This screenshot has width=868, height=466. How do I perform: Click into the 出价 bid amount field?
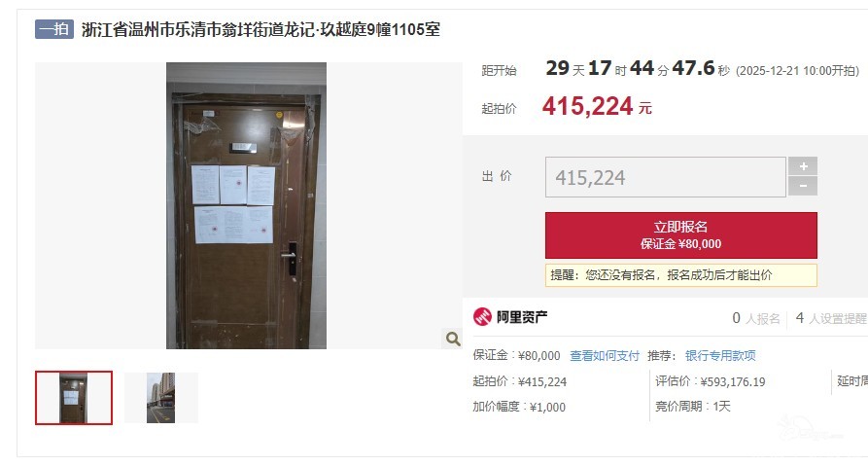(x=666, y=177)
